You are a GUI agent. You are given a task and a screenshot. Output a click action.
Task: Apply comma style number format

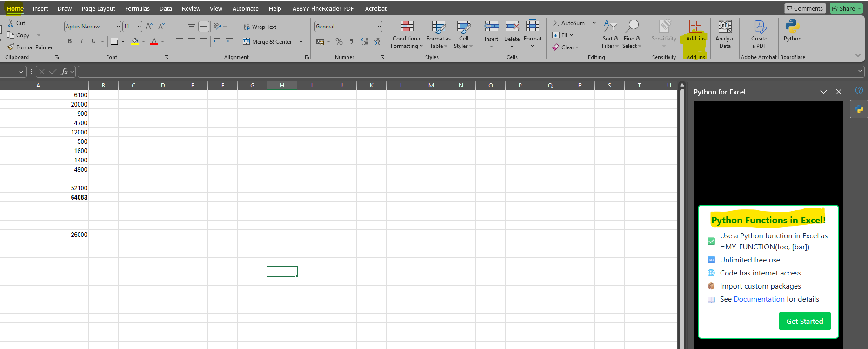coord(351,41)
